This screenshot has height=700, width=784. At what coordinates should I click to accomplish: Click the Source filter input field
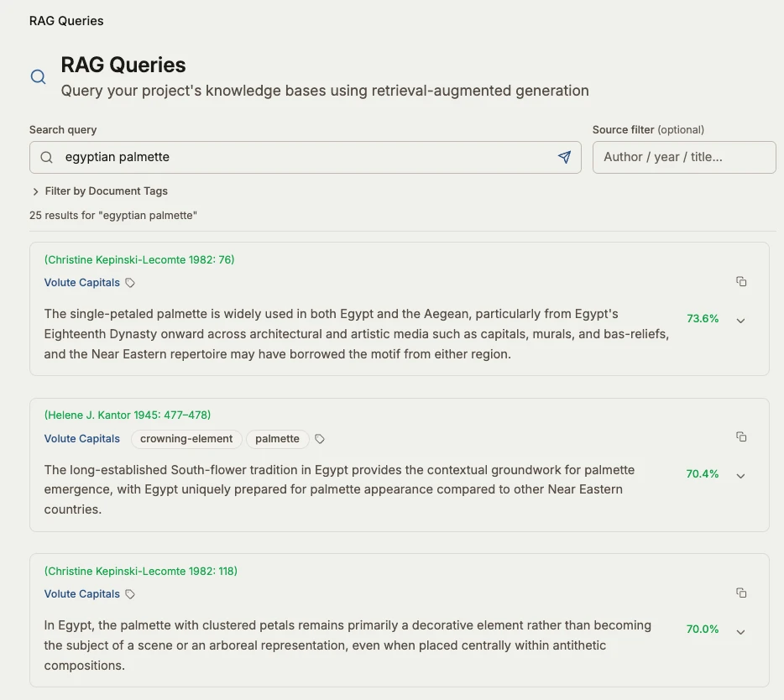pos(684,157)
